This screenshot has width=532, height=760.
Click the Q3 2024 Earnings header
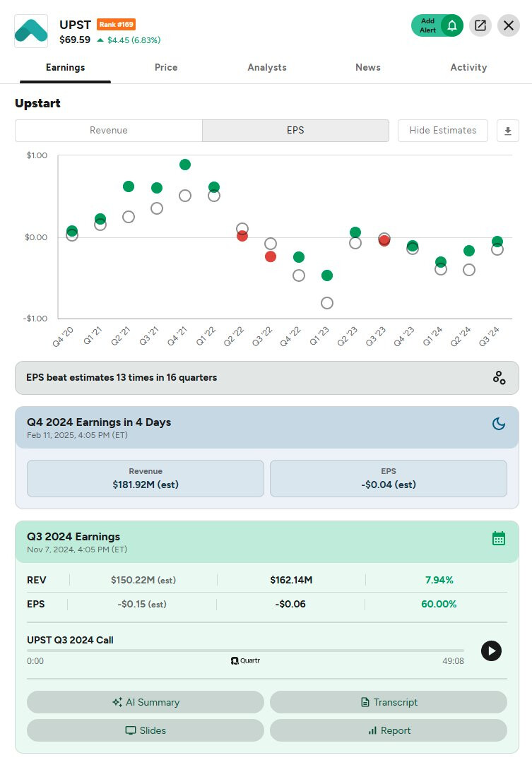[267, 542]
